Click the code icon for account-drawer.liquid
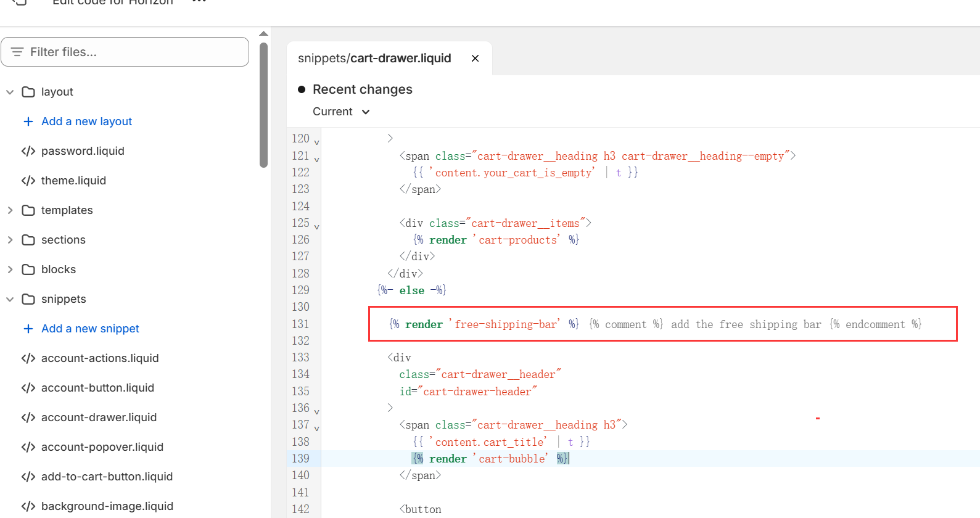This screenshot has height=518, width=980. tap(28, 417)
